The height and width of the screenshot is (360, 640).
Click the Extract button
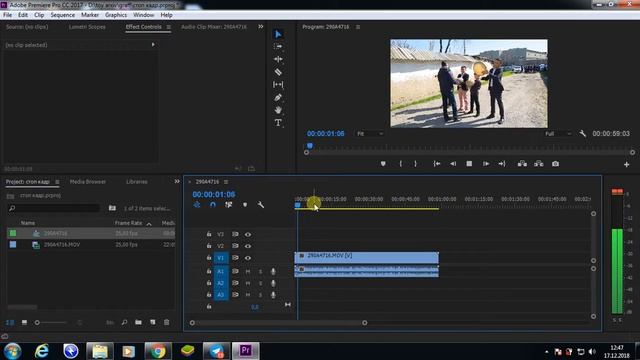click(539, 164)
